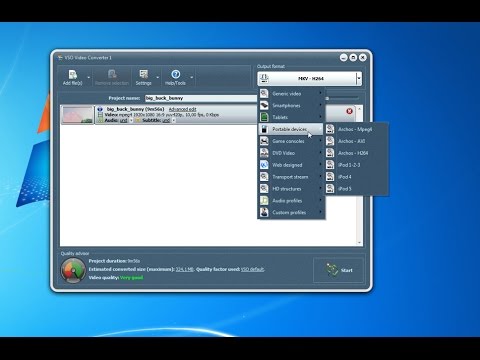Click the Subtitle und link
Viewport: 480px width, 360px height.
coord(166,120)
